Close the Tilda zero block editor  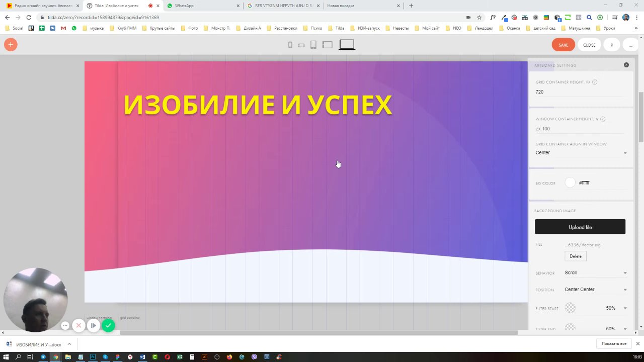(x=589, y=45)
